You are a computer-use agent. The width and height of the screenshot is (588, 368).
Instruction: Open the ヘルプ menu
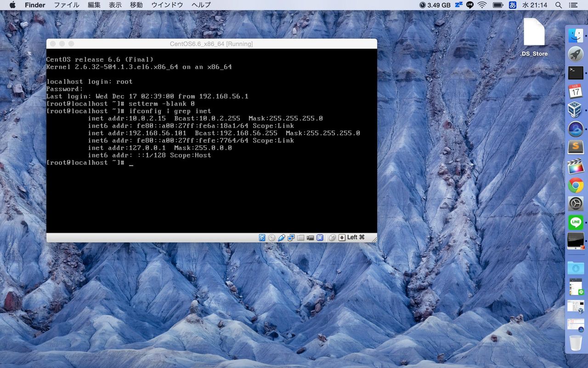coord(201,5)
